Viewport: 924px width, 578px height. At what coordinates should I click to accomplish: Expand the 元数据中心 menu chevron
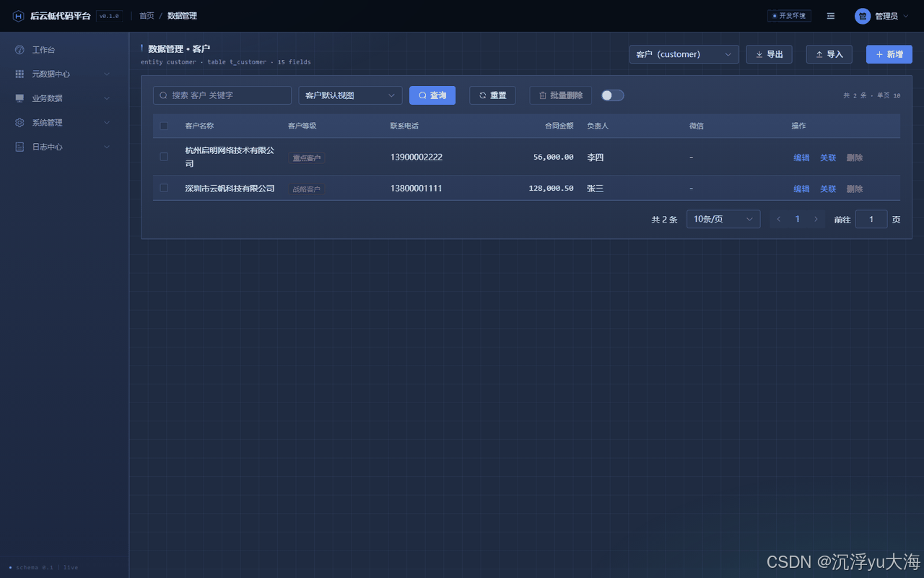point(107,74)
